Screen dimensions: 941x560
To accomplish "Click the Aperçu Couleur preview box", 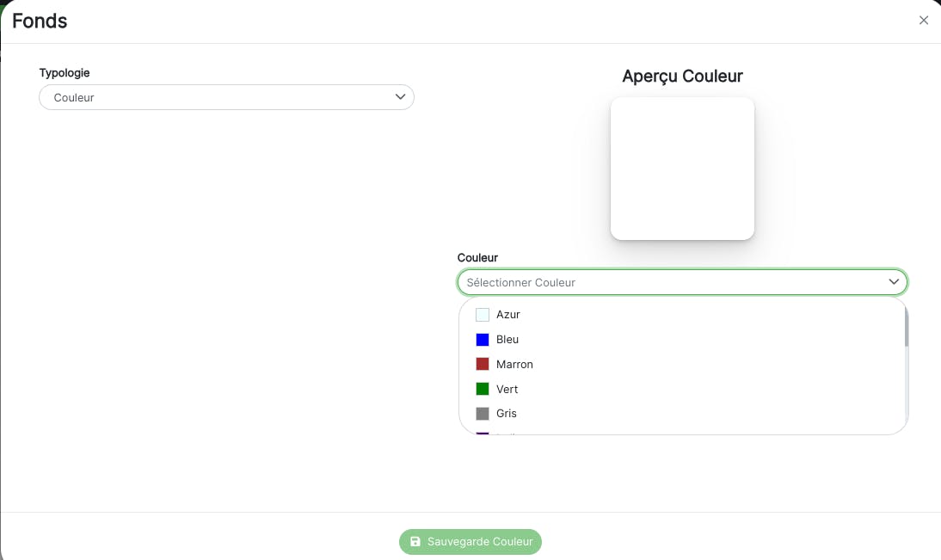I will [682, 169].
